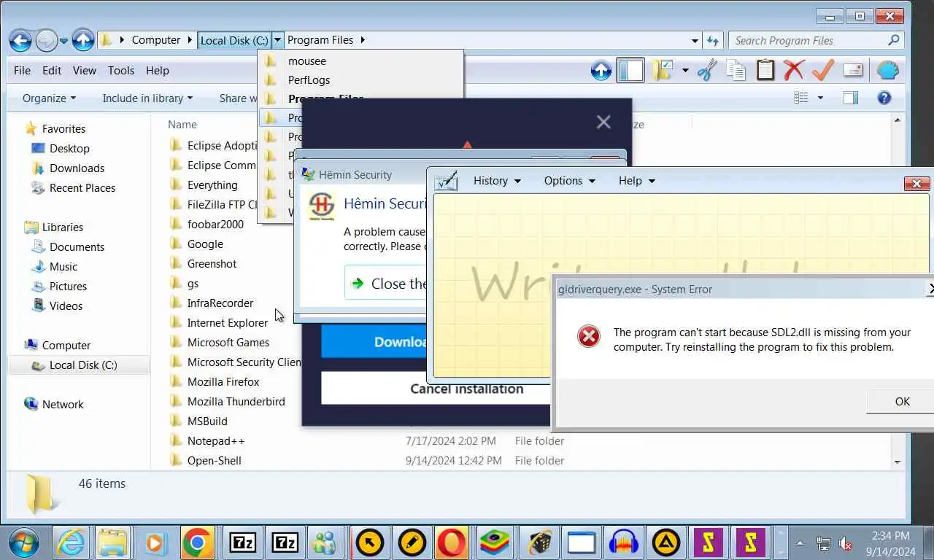Screen dimensions: 934x560
Task: Click the blue Help question mark icon
Action: [x=884, y=98]
